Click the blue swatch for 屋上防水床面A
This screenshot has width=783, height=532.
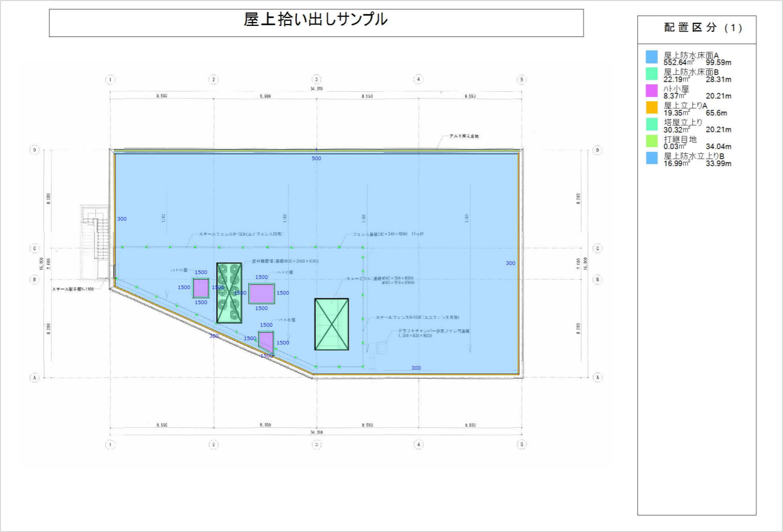[x=652, y=56]
